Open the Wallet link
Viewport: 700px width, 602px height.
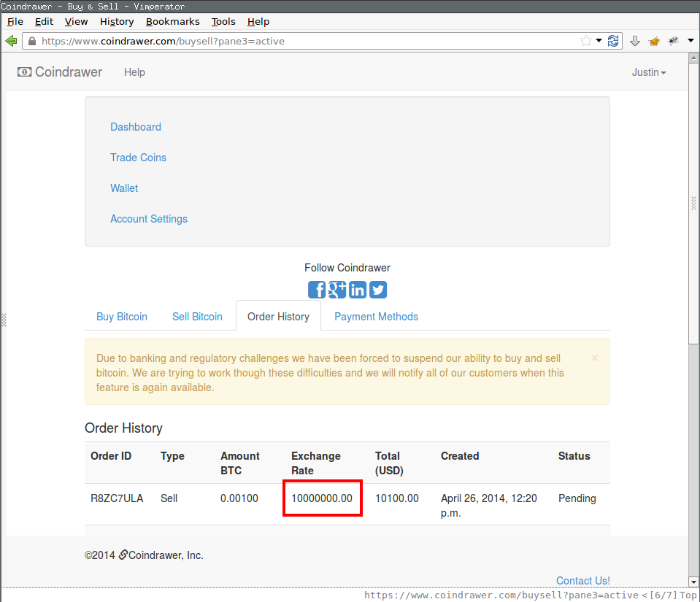coord(124,188)
